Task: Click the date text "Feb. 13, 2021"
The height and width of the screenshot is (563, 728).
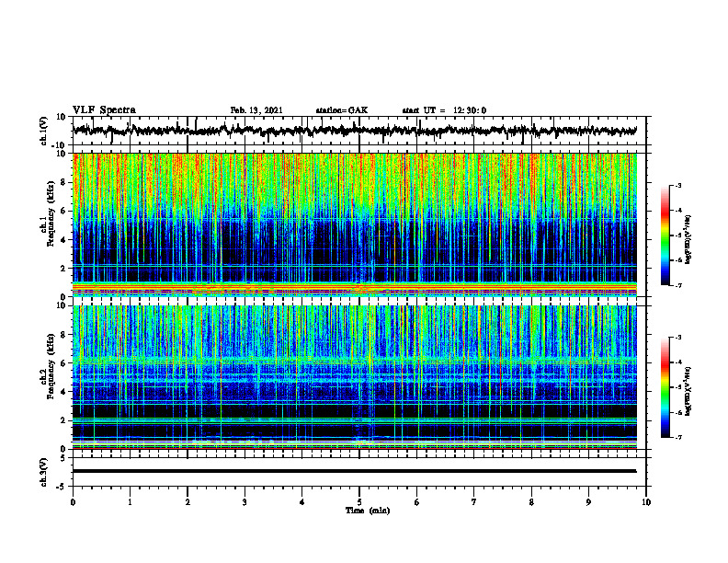Action: point(256,110)
